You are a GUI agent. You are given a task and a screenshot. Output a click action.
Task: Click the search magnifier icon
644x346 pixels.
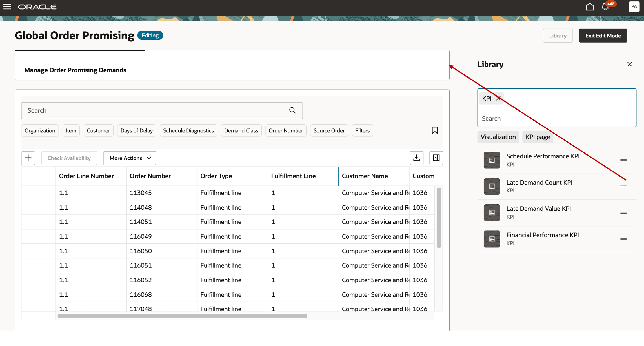292,110
